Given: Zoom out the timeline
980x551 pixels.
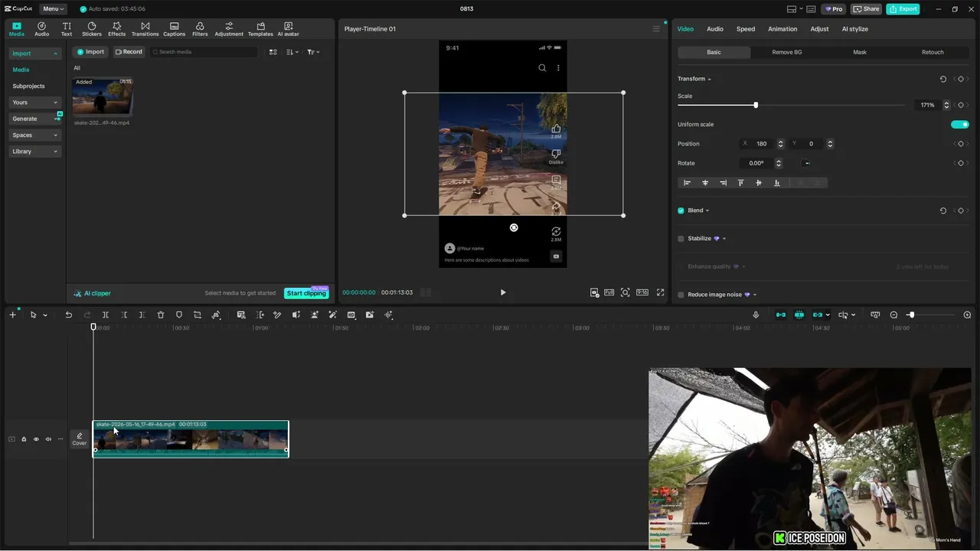Looking at the screenshot, I should click(x=893, y=315).
